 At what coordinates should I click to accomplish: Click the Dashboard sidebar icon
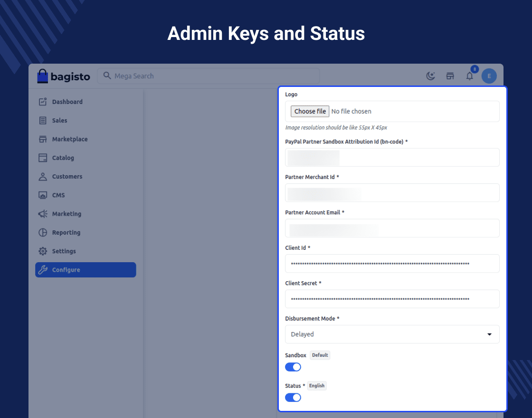tap(43, 102)
